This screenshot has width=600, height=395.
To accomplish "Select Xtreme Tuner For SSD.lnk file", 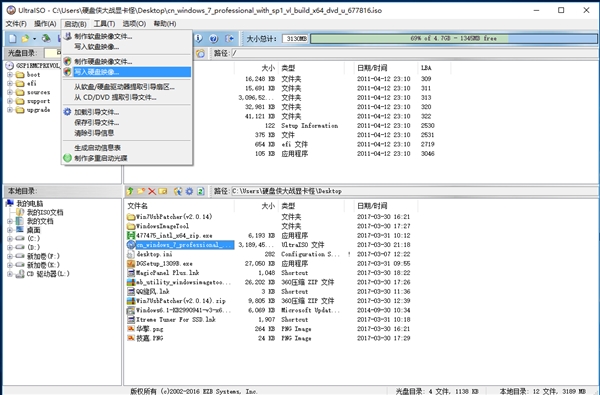I will [176, 320].
